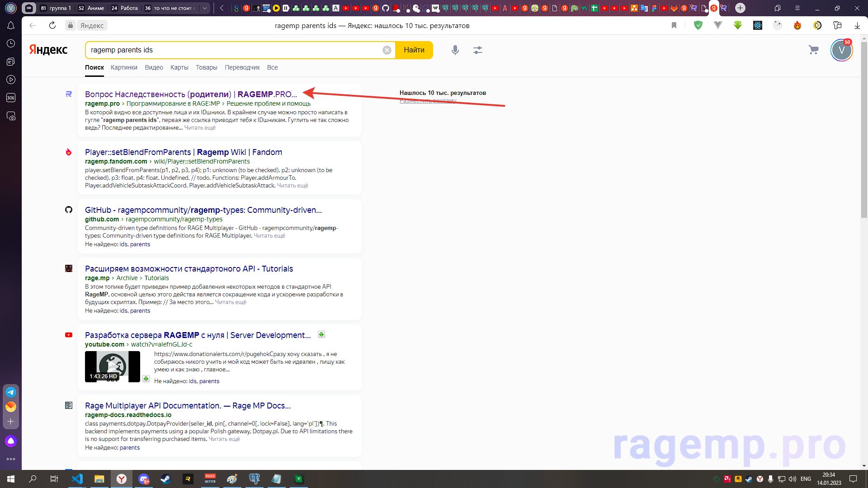Switch to the Видео search tab

tap(154, 67)
